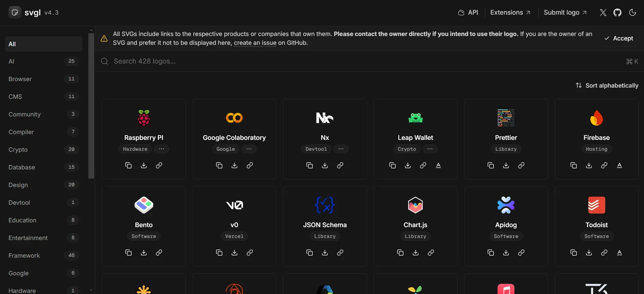Click the sidebar scroll down arrow
Screen dimensions: 644x294
[91, 290]
